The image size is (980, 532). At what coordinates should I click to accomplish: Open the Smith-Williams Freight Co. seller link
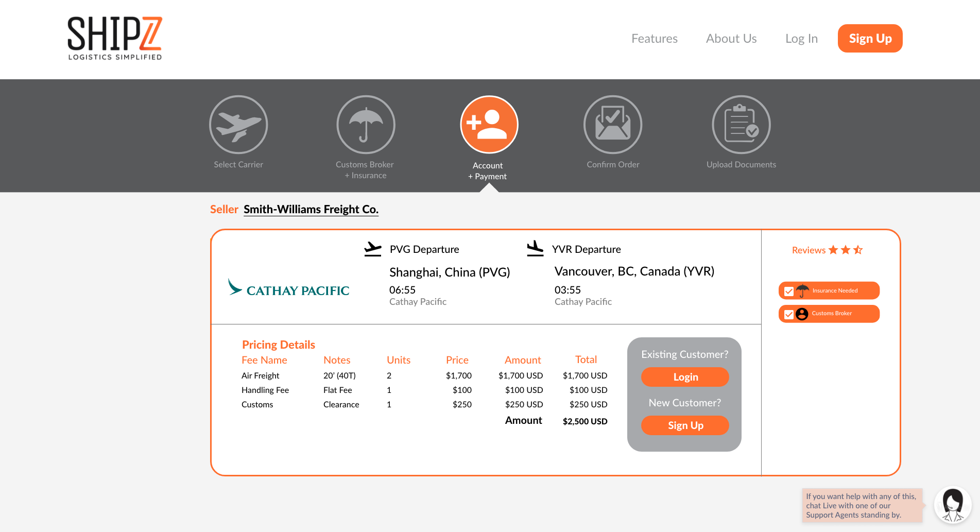pyautogui.click(x=311, y=209)
